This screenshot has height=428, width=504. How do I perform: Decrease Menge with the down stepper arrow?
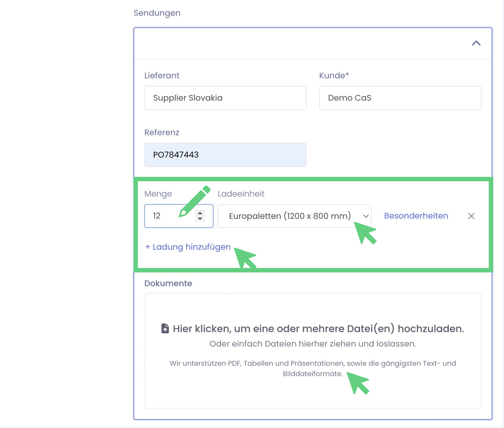[200, 219]
